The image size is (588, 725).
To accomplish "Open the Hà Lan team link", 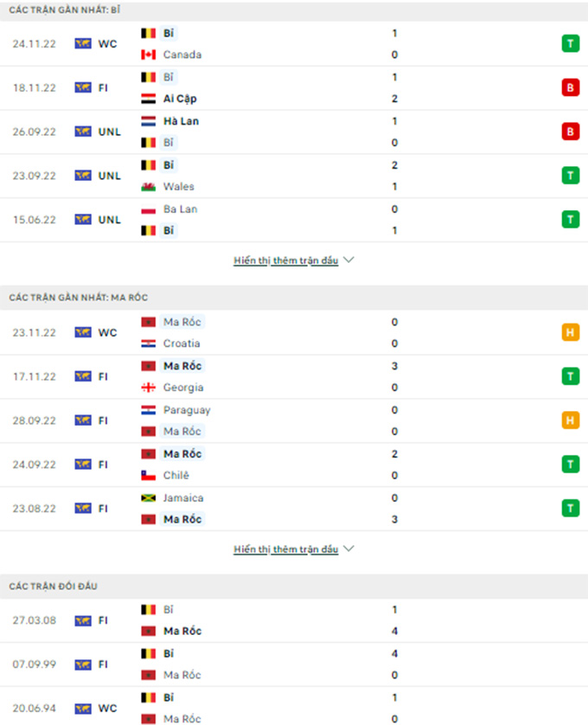I will [181, 121].
